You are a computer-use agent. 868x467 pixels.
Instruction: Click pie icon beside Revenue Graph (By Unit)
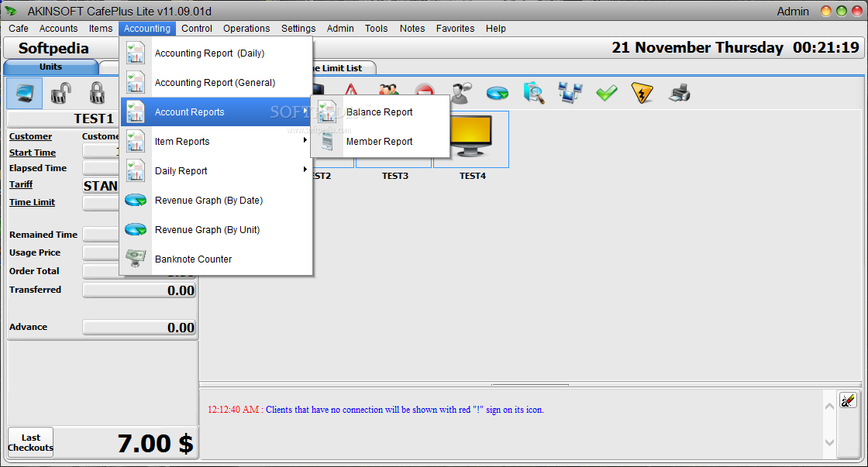(136, 229)
